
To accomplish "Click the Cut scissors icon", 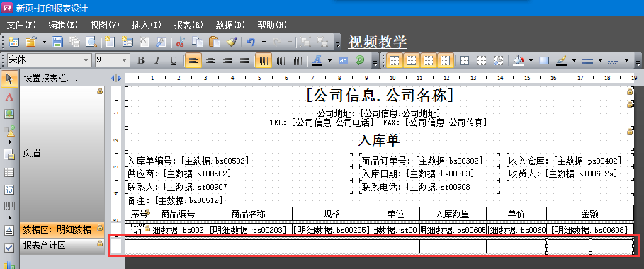I will [x=180, y=42].
